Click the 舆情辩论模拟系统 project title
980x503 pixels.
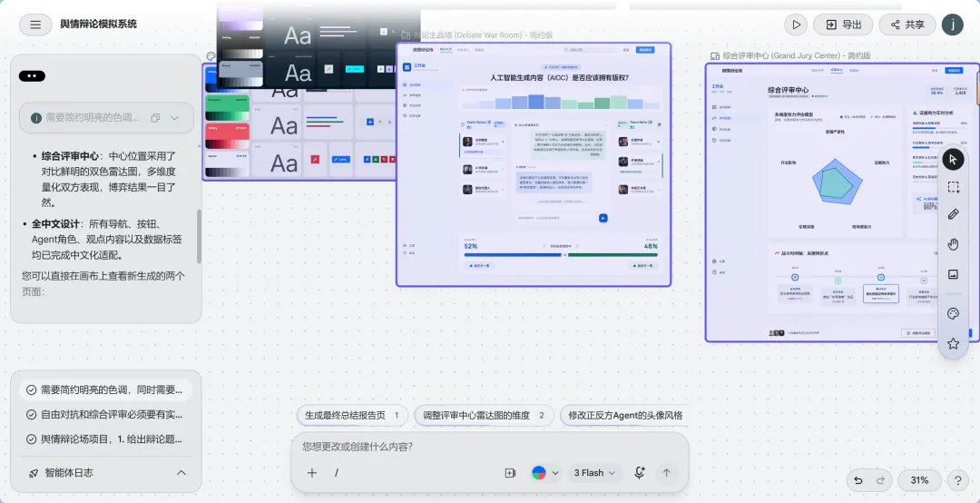98,25
